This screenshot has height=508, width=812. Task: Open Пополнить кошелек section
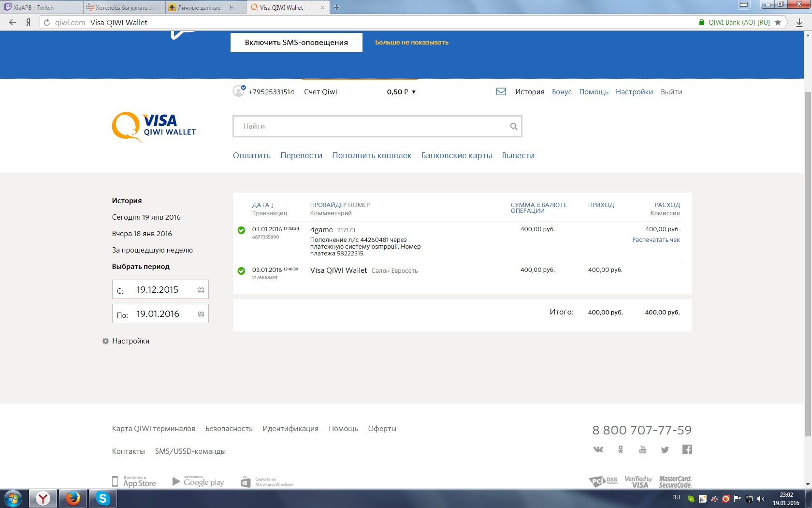pyautogui.click(x=372, y=155)
